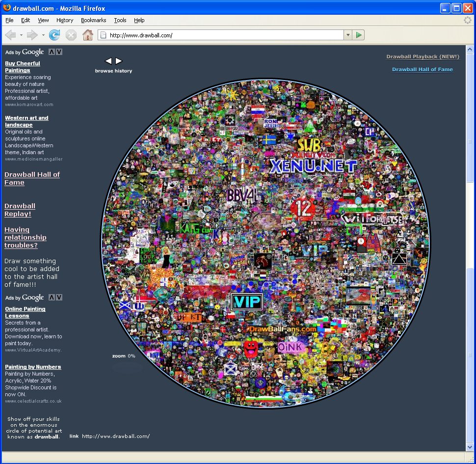Click the www.celestialcrafts.co.uk ad URL
Image resolution: width=476 pixels, height=464 pixels.
coord(33,401)
